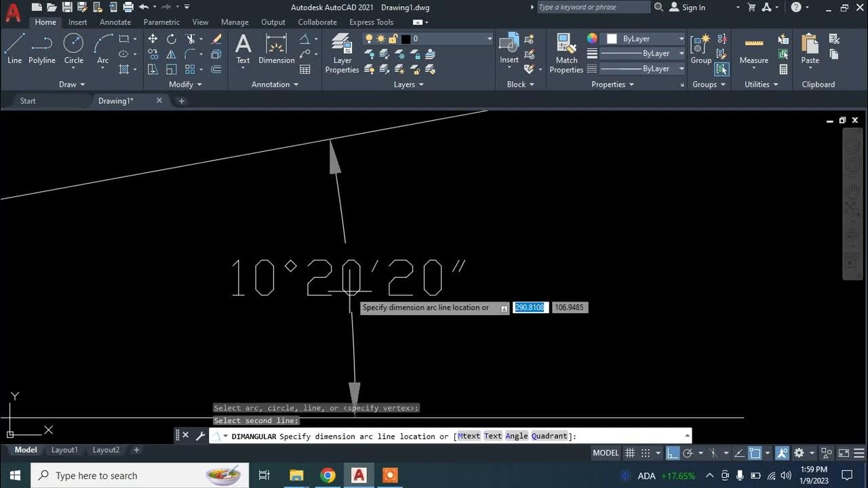Expand the Draw panel dropdown

click(73, 85)
